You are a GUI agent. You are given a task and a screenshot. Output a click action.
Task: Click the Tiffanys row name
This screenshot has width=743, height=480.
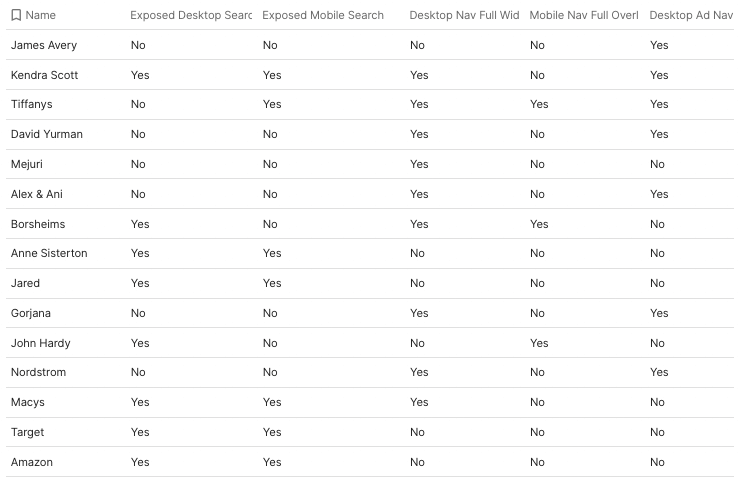click(x=34, y=104)
